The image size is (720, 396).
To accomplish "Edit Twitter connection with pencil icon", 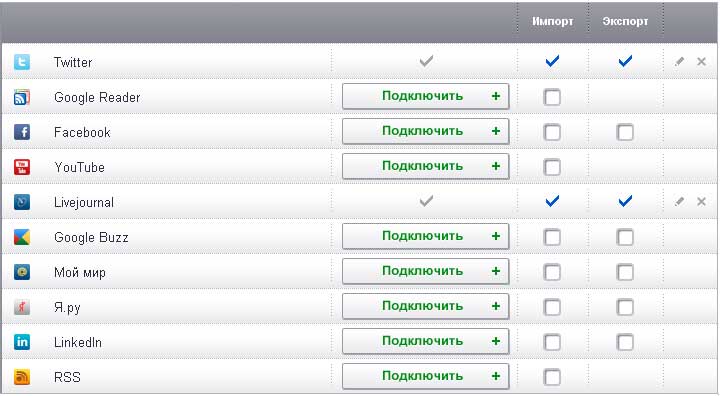I will tap(680, 62).
